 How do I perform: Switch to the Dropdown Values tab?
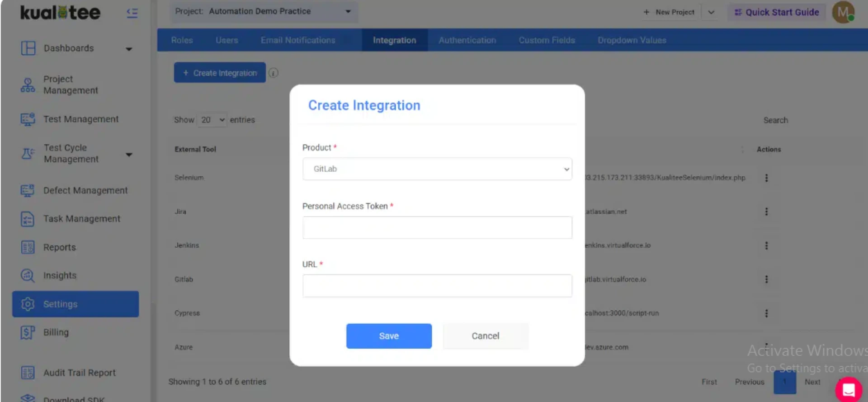pyautogui.click(x=632, y=40)
